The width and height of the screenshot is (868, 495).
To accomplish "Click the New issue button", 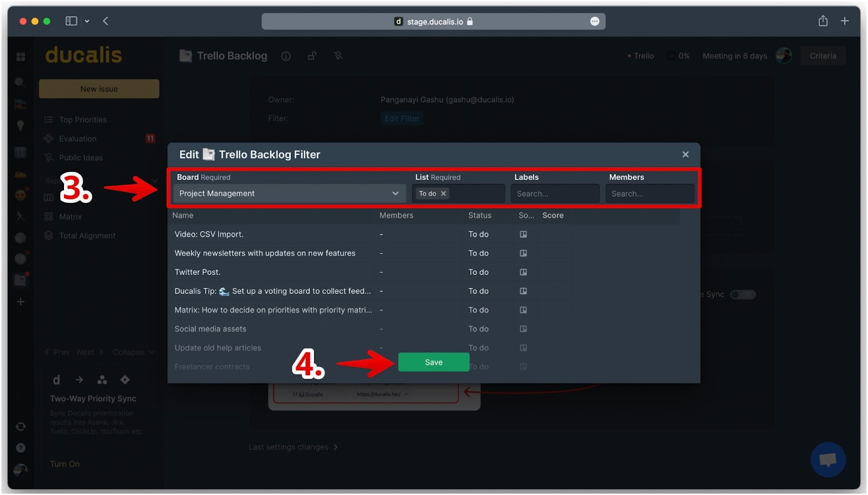I will (99, 89).
